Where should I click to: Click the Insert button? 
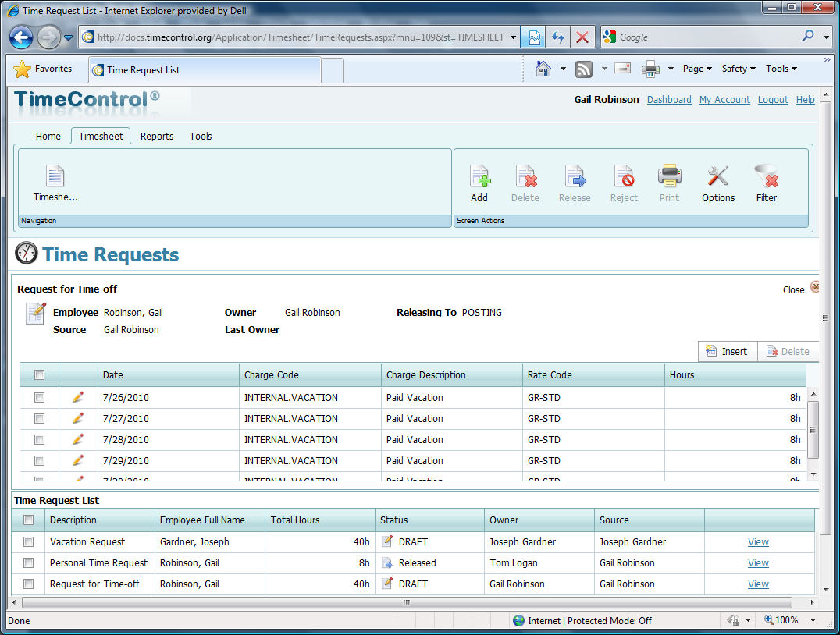tap(728, 351)
